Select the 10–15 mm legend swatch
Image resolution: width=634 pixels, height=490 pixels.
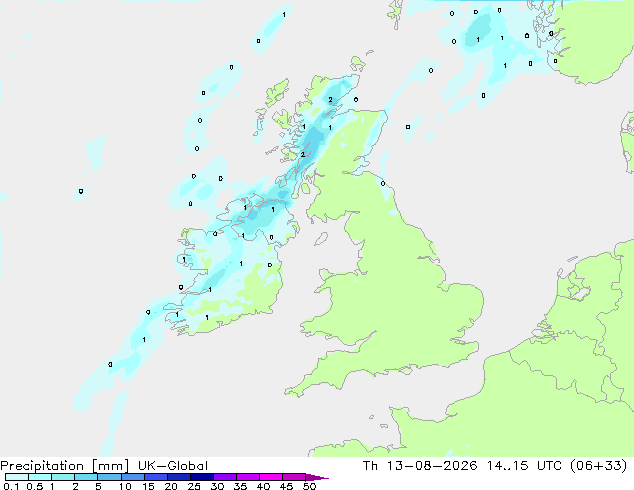(132, 477)
